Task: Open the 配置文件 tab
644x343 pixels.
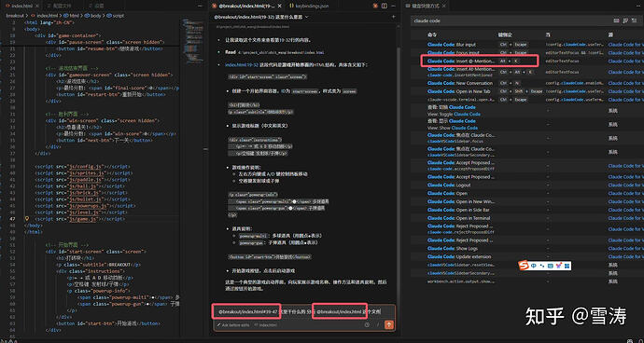Action: click(60, 7)
